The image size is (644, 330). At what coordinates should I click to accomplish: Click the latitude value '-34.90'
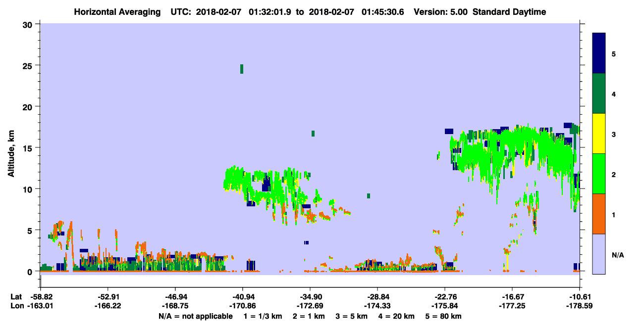tap(310, 296)
